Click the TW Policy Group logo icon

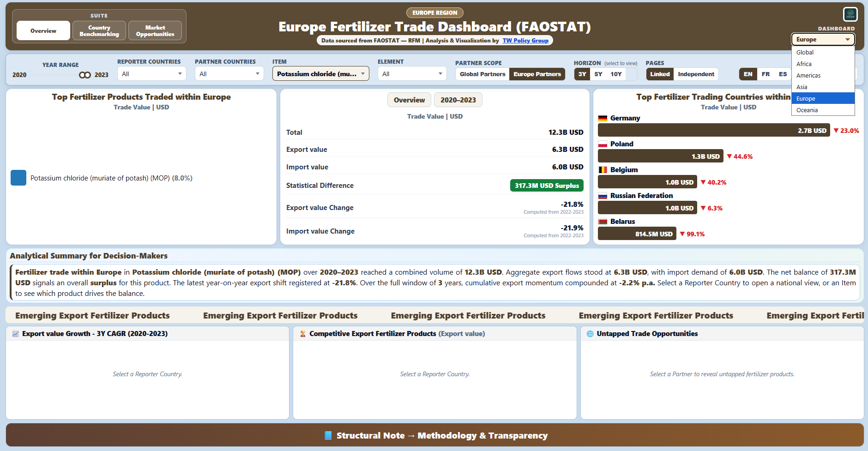(x=850, y=14)
